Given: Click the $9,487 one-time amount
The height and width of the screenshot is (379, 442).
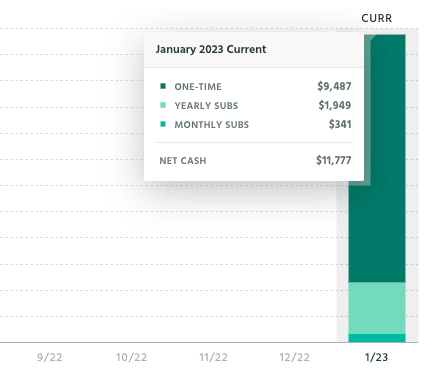Looking at the screenshot, I should 334,86.
